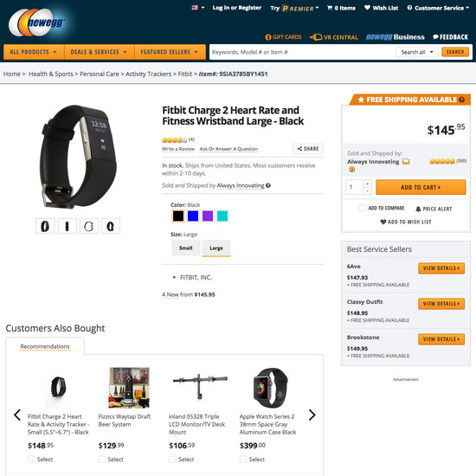
Task: Choose the purple color swatch
Action: pos(208,216)
